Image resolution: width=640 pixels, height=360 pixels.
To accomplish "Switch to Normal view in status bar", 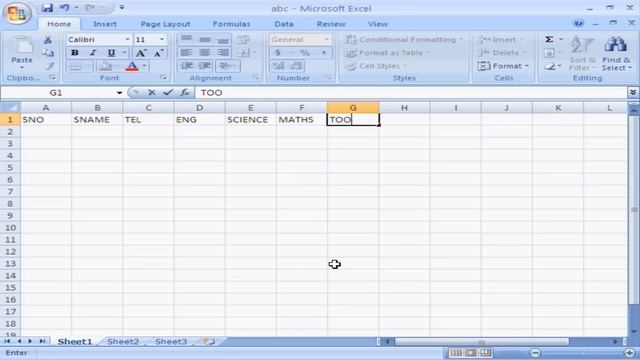I will [x=456, y=353].
